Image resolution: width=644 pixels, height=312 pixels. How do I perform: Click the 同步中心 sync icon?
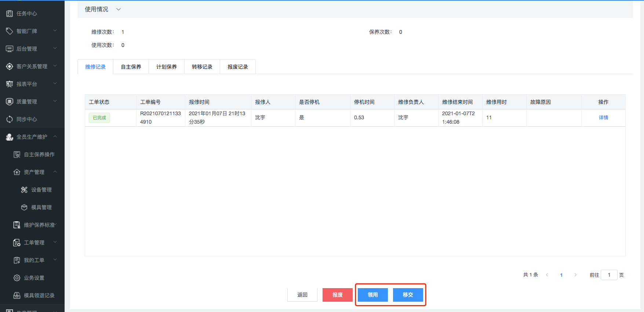coord(10,119)
